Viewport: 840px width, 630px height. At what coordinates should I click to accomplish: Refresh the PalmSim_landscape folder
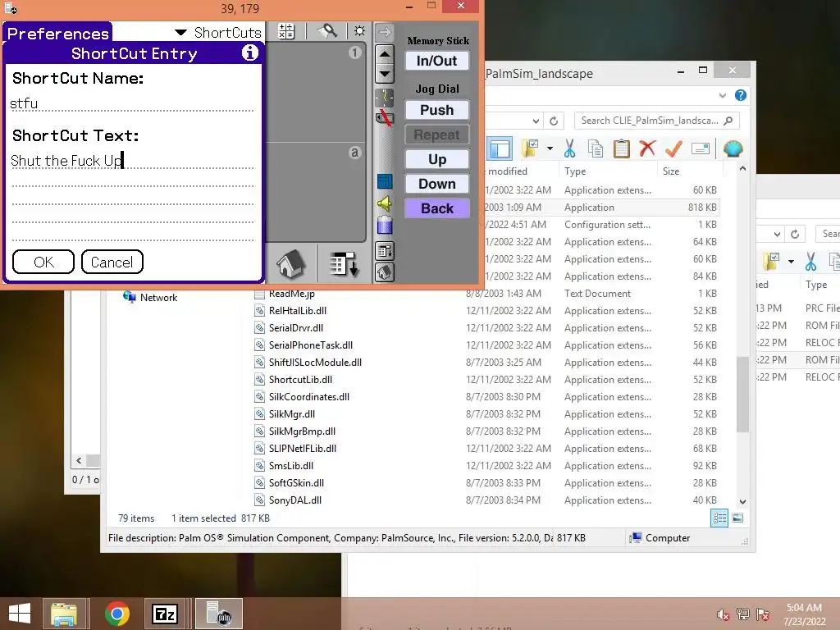point(554,121)
